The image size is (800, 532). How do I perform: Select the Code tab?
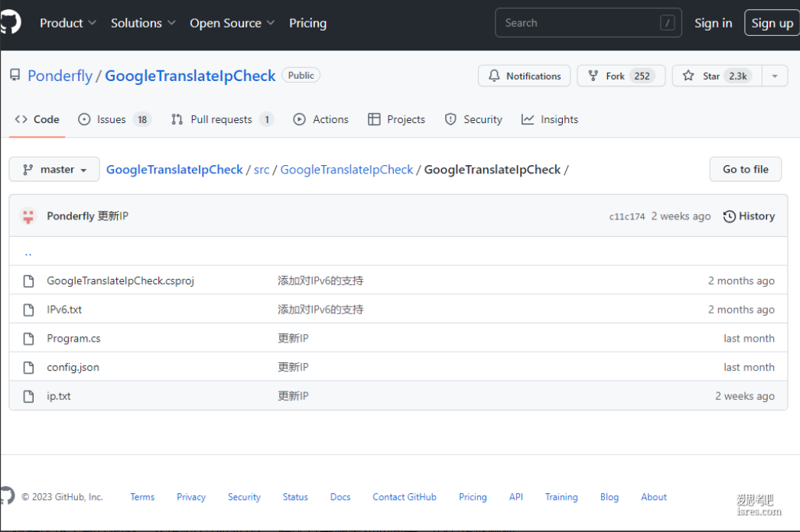[37, 119]
